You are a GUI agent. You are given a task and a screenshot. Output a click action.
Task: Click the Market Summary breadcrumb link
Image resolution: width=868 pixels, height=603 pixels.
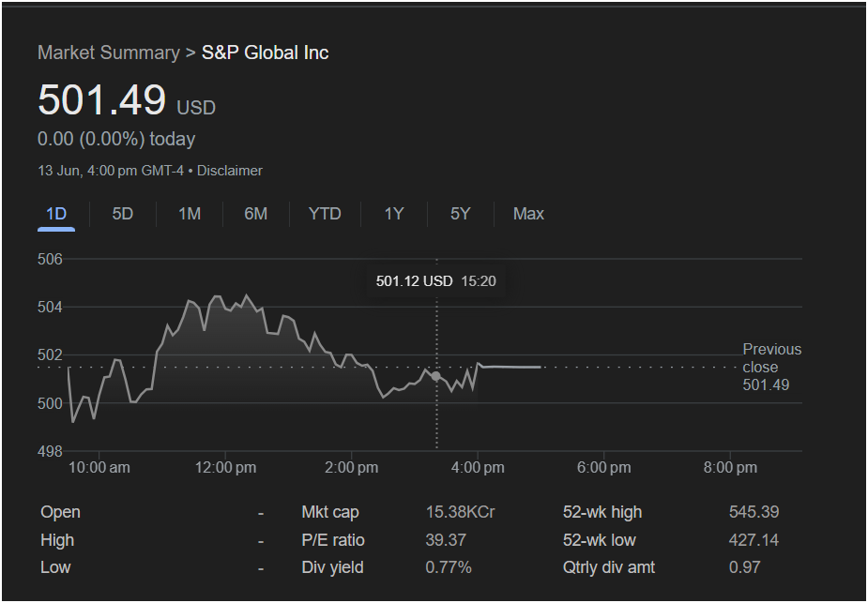click(x=108, y=53)
